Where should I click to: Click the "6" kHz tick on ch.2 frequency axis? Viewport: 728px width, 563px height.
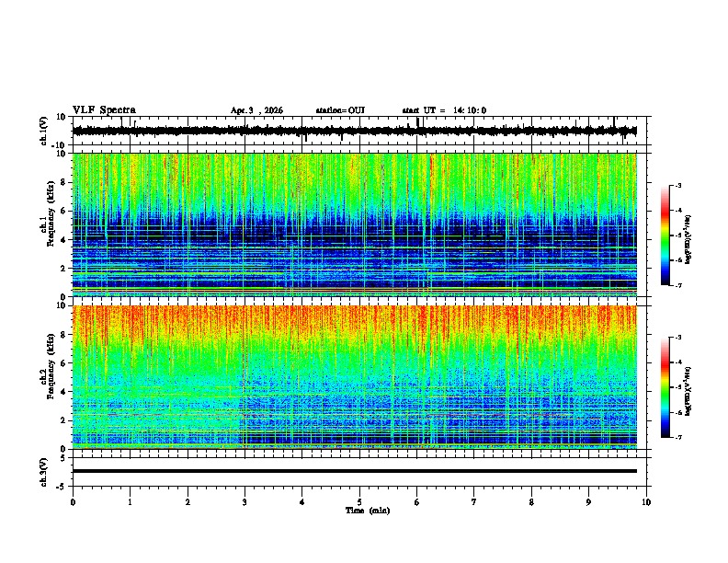pos(64,362)
